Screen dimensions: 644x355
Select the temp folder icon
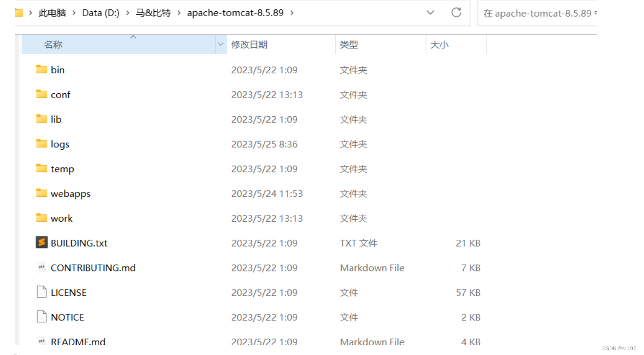(42, 168)
